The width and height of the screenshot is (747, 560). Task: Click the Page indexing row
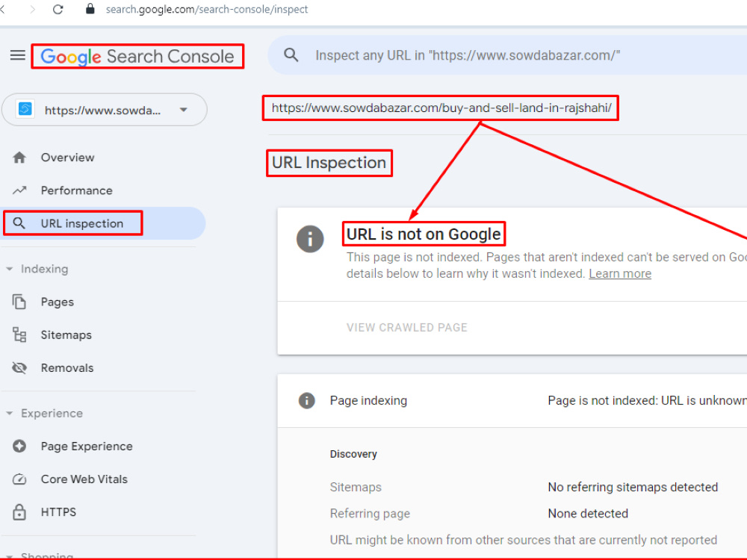512,400
